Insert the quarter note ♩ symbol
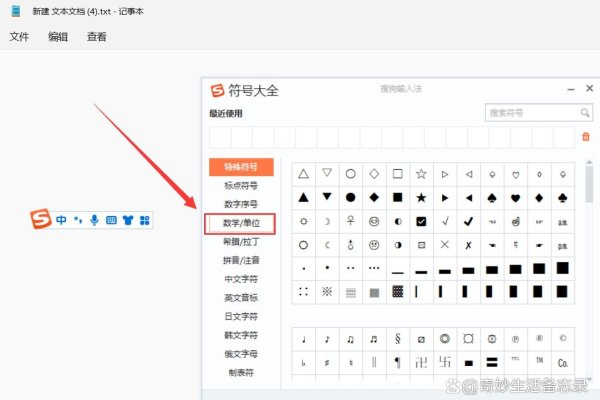This screenshot has width=600, height=400. pyautogui.click(x=303, y=339)
